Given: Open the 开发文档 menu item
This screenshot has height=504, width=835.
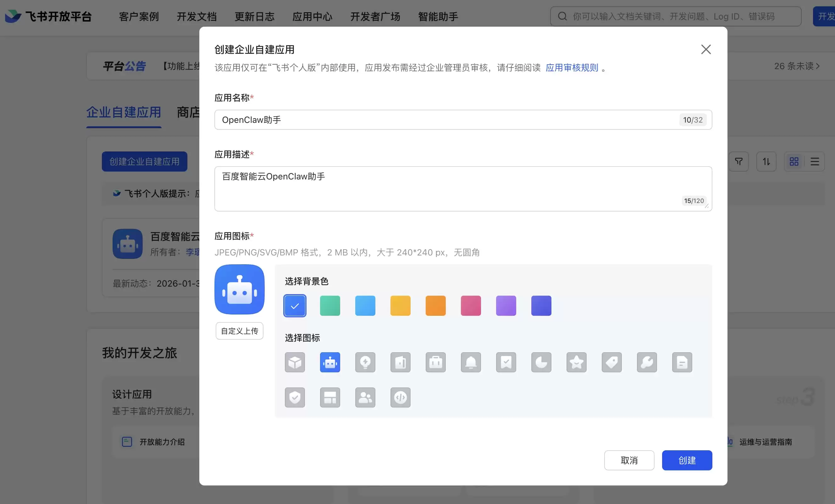Looking at the screenshot, I should point(196,16).
